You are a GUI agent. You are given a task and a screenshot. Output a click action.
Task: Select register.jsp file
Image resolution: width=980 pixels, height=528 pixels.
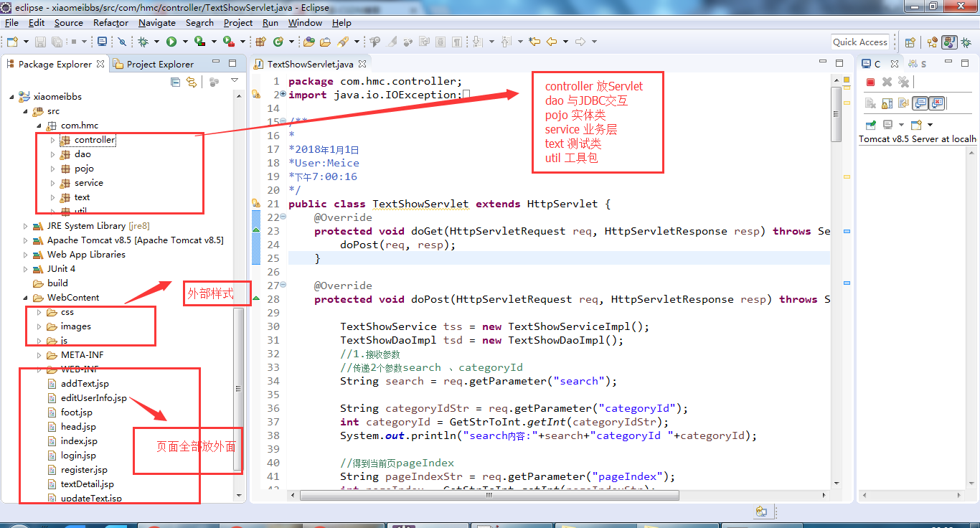tap(84, 470)
